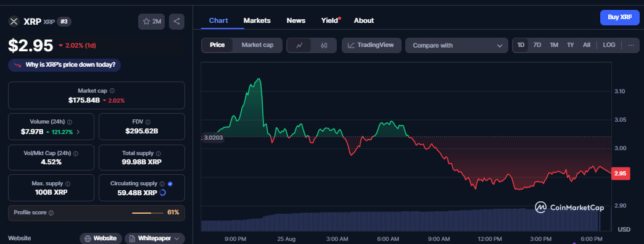Image resolution: width=644 pixels, height=244 pixels.
Task: Select the 1Y time range
Action: point(571,45)
